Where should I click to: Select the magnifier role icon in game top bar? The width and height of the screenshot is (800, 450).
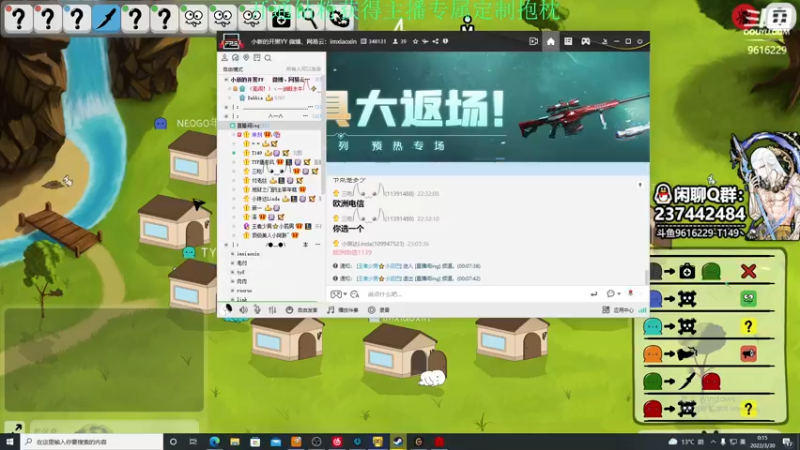pos(310,18)
